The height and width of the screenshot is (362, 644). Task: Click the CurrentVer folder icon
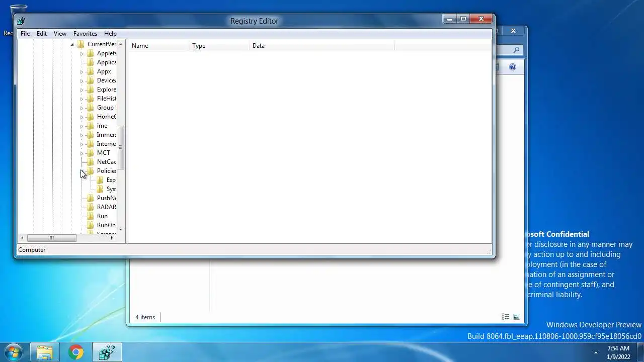[x=80, y=44]
